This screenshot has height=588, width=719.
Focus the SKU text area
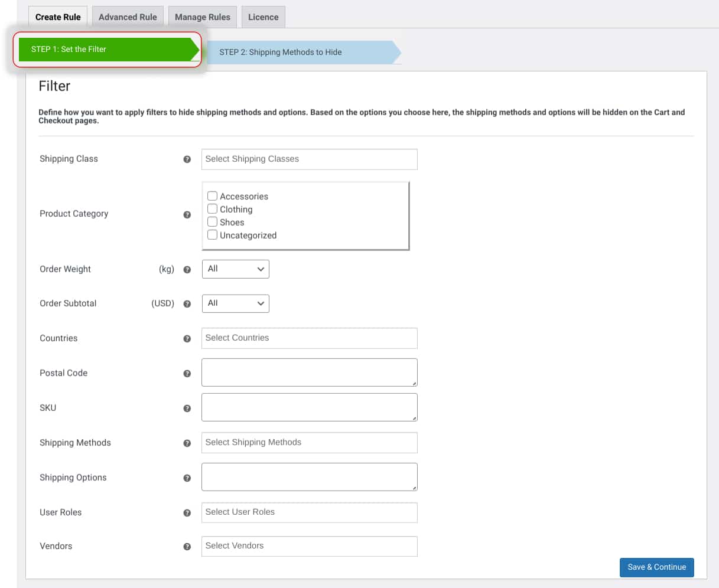click(x=310, y=407)
